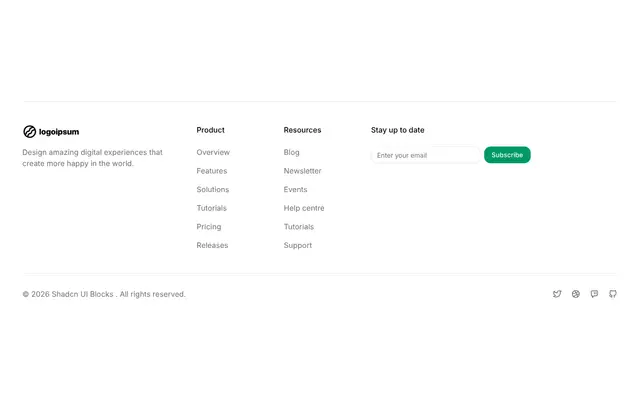The height and width of the screenshot is (400, 640).
Task: Open the Events link
Action: click(295, 189)
